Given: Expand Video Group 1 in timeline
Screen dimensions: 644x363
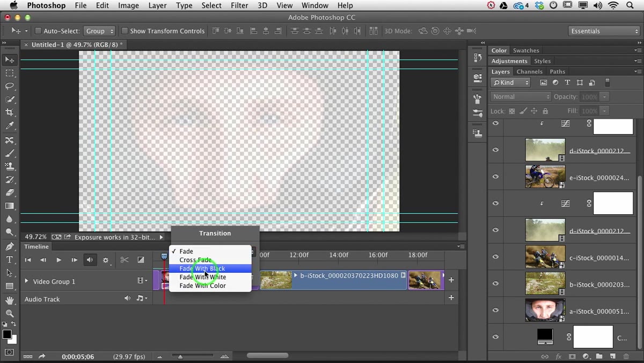Looking at the screenshot, I should pos(26,281).
